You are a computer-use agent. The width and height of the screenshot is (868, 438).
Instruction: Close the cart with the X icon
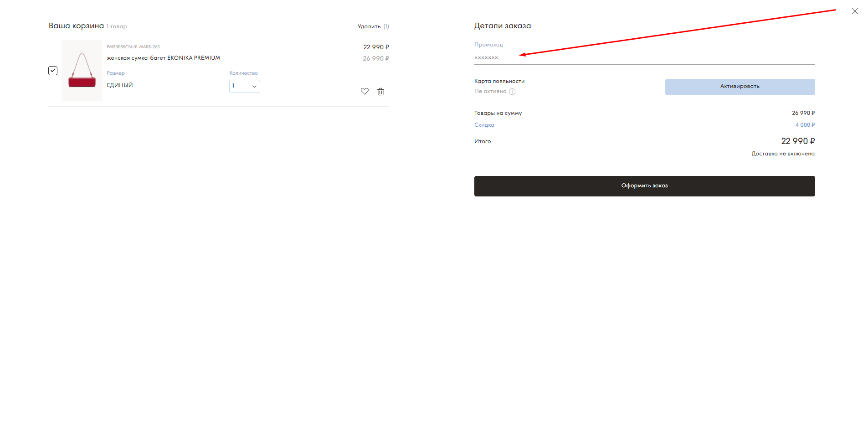click(x=854, y=11)
